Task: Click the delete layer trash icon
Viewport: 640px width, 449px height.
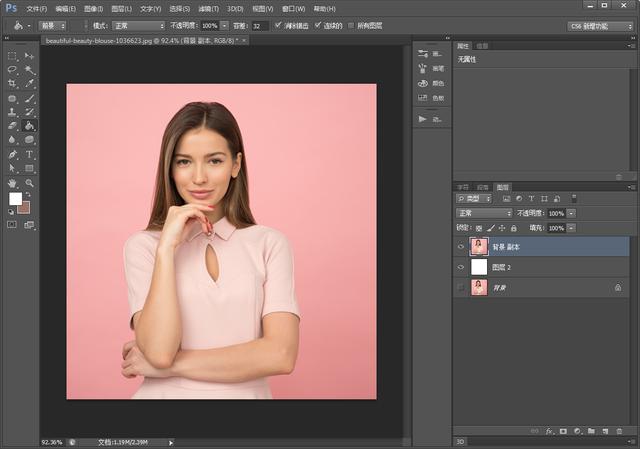Action: (x=619, y=431)
